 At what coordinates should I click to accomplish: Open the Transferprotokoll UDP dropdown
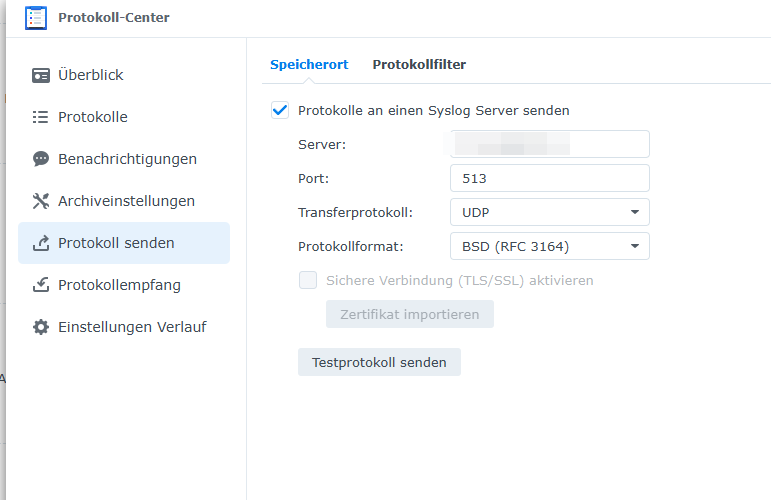pos(549,212)
